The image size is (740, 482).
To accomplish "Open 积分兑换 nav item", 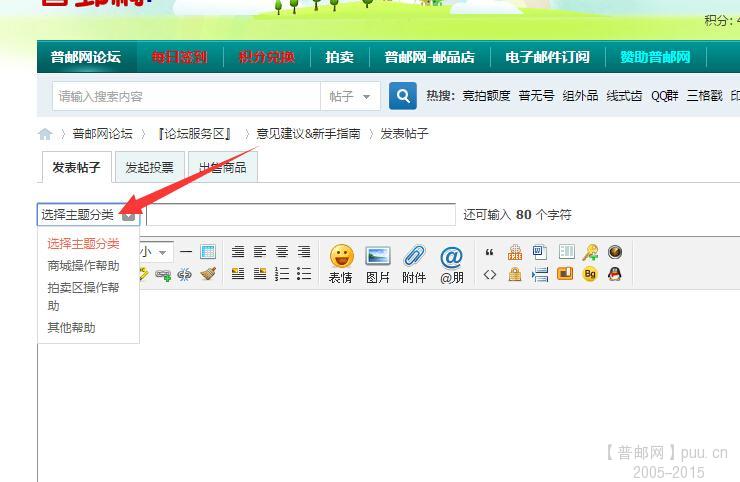I will [267, 57].
